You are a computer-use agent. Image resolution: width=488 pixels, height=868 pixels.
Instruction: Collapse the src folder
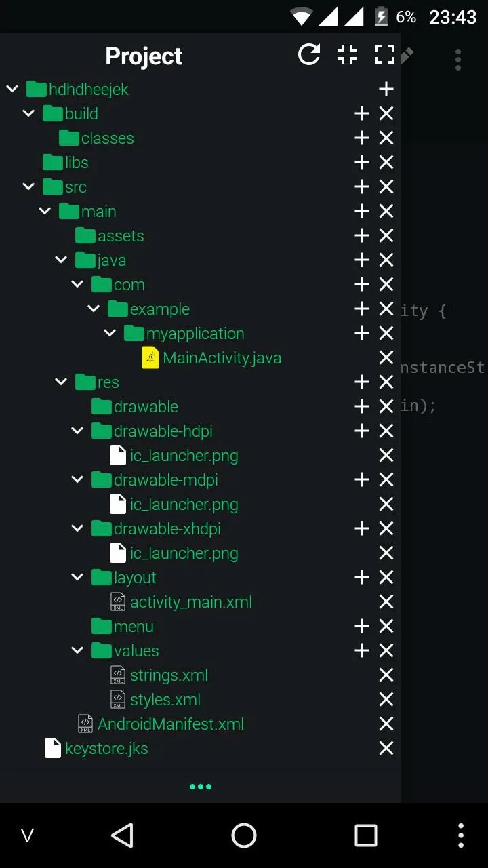point(28,186)
